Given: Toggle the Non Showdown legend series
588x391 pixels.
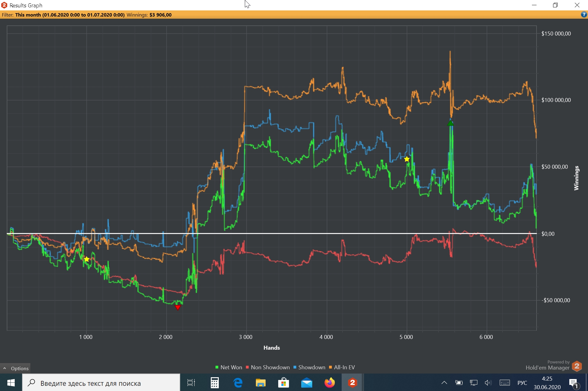Looking at the screenshot, I should [268, 367].
